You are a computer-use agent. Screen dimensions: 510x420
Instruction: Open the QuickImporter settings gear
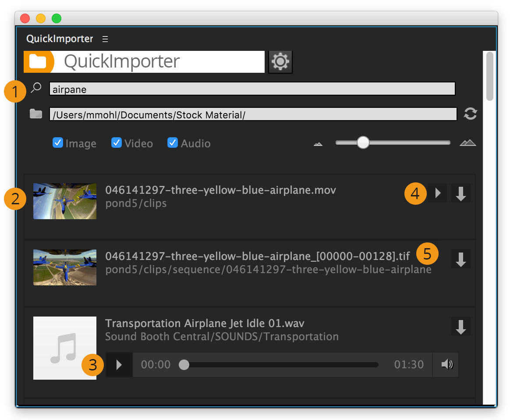click(280, 61)
